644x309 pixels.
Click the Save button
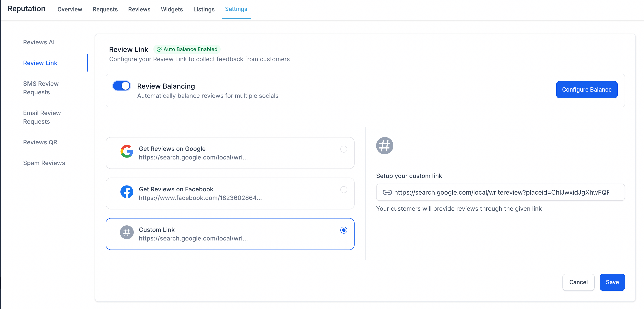(612, 282)
